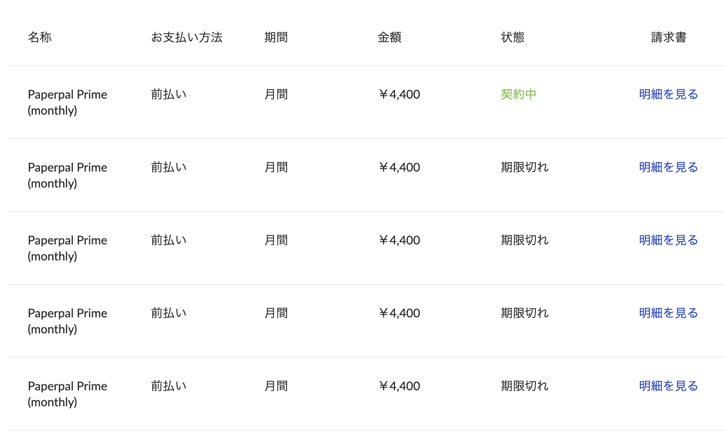The width and height of the screenshot is (725, 435).
Task: Click the ¥4,400 amount in the 契約中 row
Action: pos(399,94)
